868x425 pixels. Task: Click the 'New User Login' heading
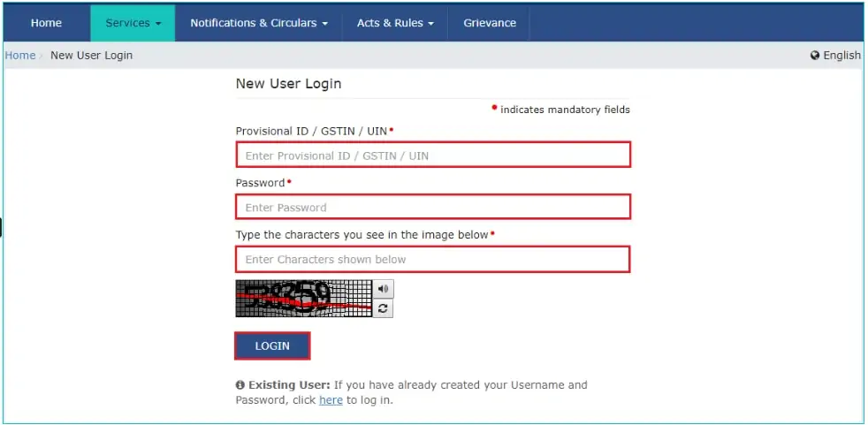[x=288, y=84]
